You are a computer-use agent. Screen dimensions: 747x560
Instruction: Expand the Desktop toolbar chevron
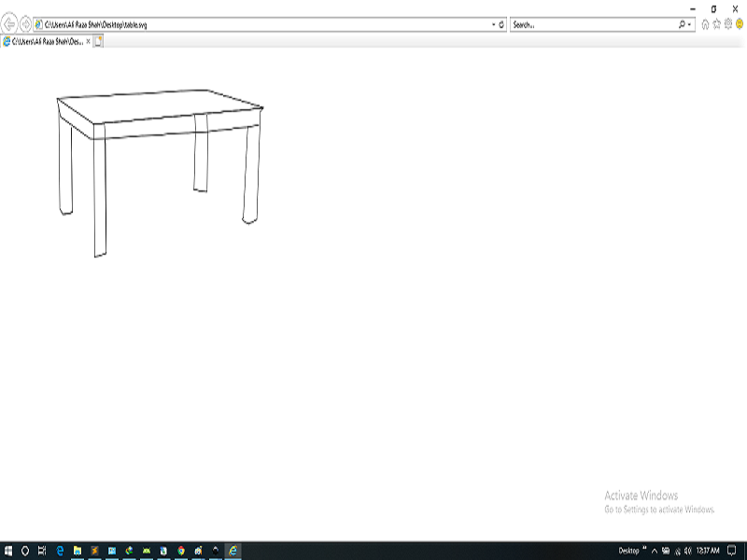644,548
